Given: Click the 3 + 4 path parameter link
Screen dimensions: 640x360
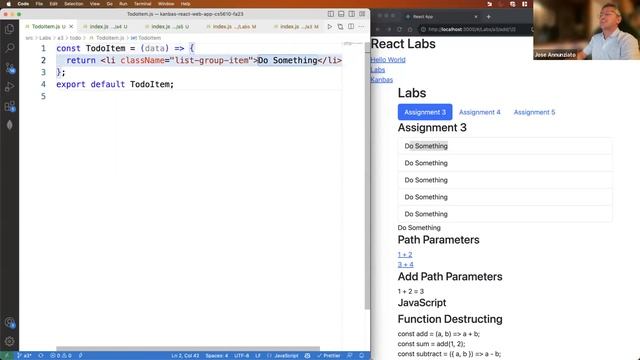Looking at the screenshot, I should click(x=406, y=264).
